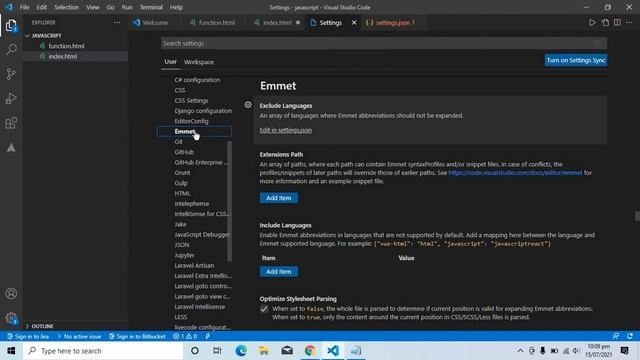Viewport: 640px width, 360px height.
Task: Open the Manage gear in activity bar
Action: (x=11, y=318)
